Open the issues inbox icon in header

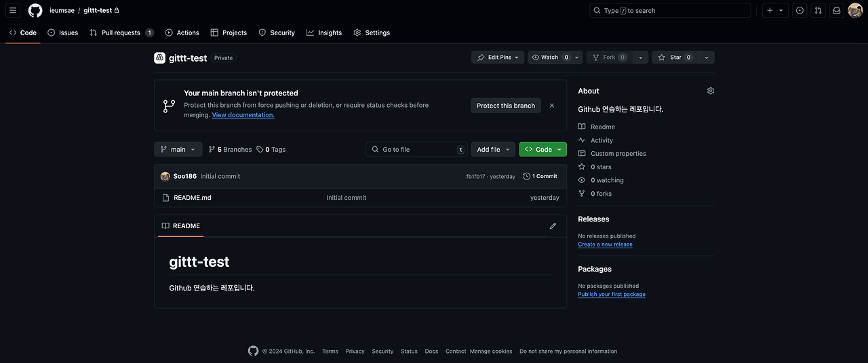tap(800, 10)
